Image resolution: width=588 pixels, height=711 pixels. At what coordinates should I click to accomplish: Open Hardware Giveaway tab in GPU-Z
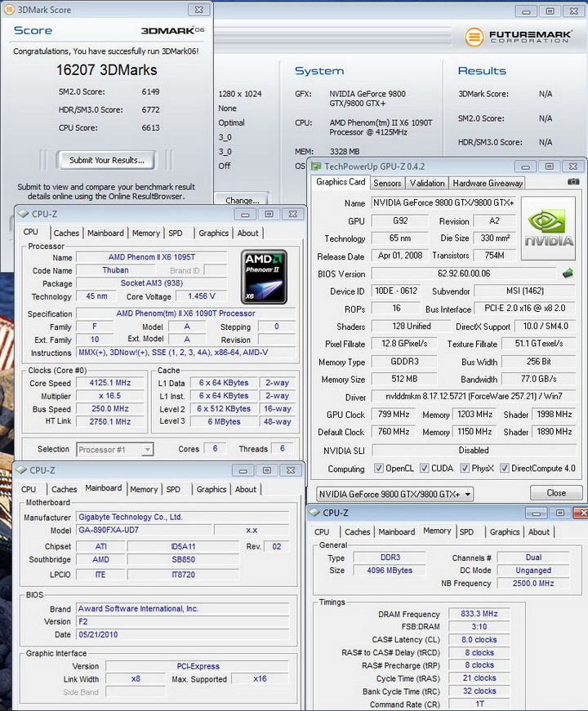coord(488,183)
